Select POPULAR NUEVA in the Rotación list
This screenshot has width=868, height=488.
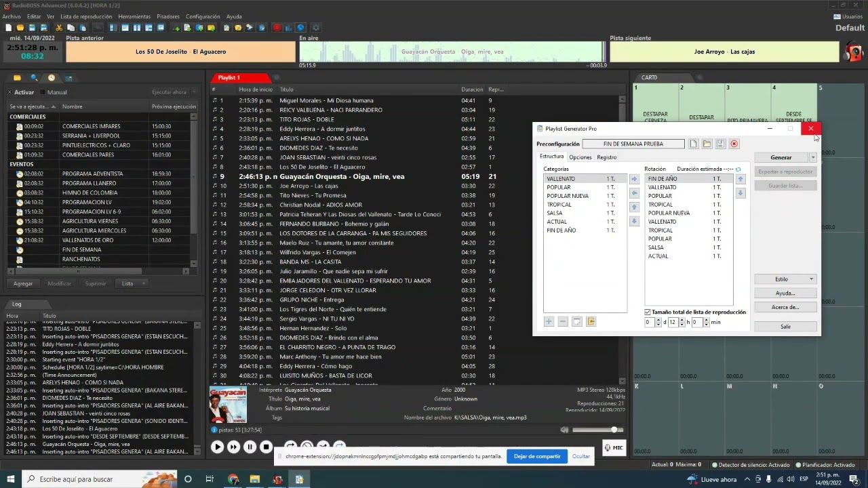point(688,213)
